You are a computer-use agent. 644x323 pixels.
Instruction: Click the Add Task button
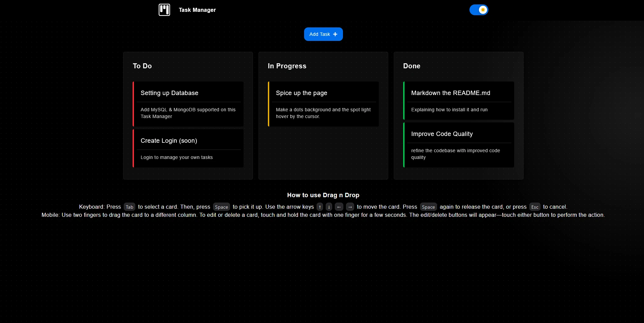click(x=323, y=34)
